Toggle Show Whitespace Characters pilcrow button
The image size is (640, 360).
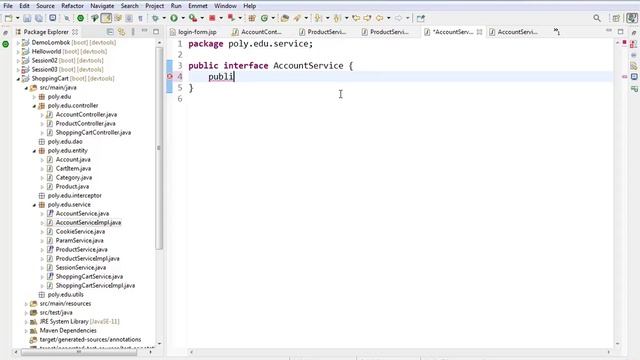(x=140, y=18)
